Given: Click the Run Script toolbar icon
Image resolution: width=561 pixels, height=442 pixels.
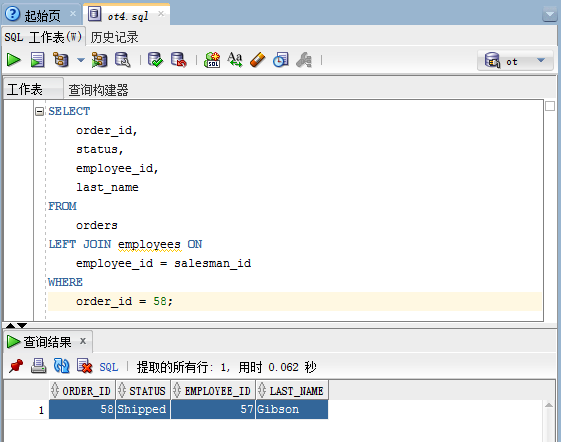Looking at the screenshot, I should click(x=38, y=60).
